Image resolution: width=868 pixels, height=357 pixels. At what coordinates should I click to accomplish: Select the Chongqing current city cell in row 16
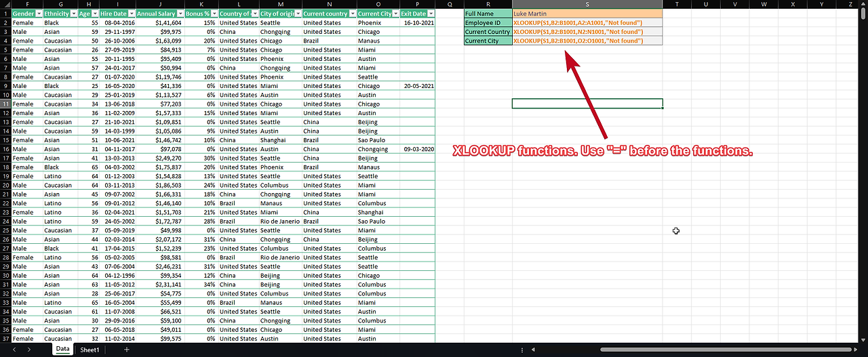point(378,149)
